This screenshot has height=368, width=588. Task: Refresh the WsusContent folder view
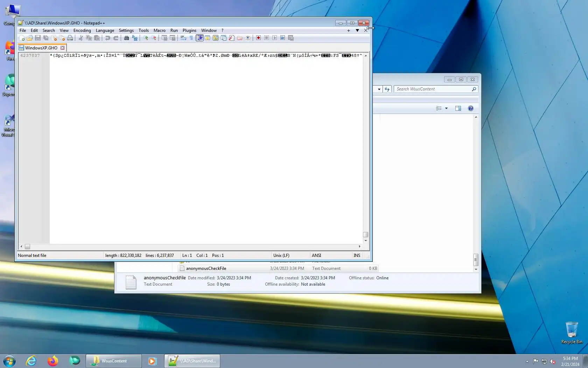click(x=387, y=89)
